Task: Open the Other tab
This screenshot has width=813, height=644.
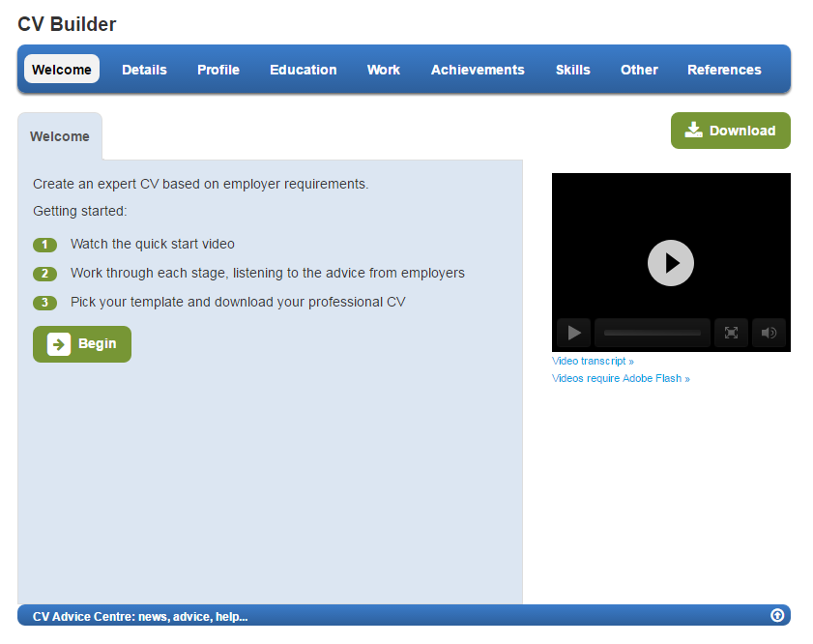Action: (x=639, y=70)
